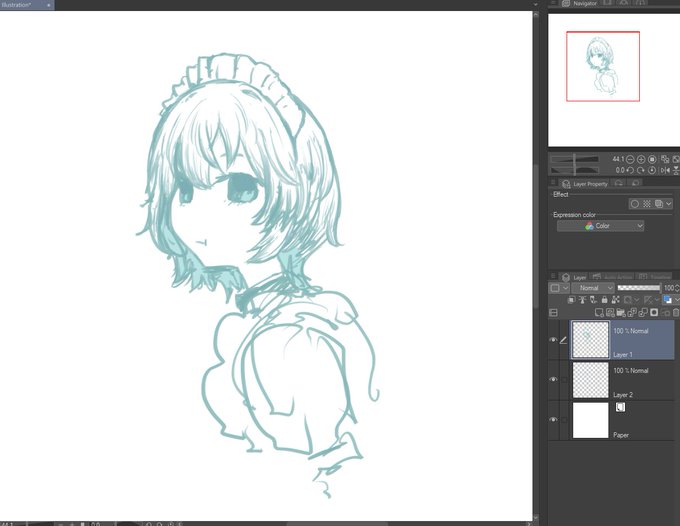Toggle the Lock Layer padlock icon
680x526 pixels.
pyautogui.click(x=605, y=300)
